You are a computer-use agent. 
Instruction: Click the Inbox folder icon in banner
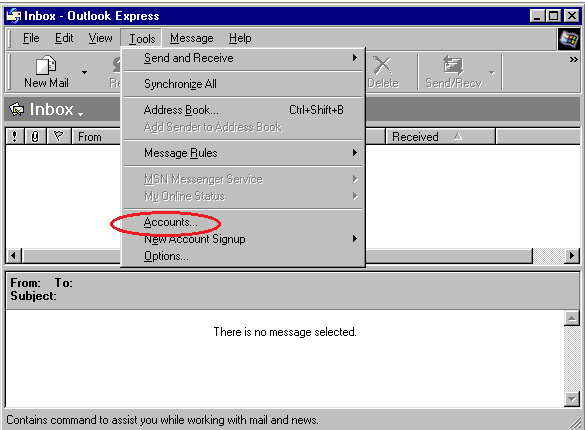(17, 110)
